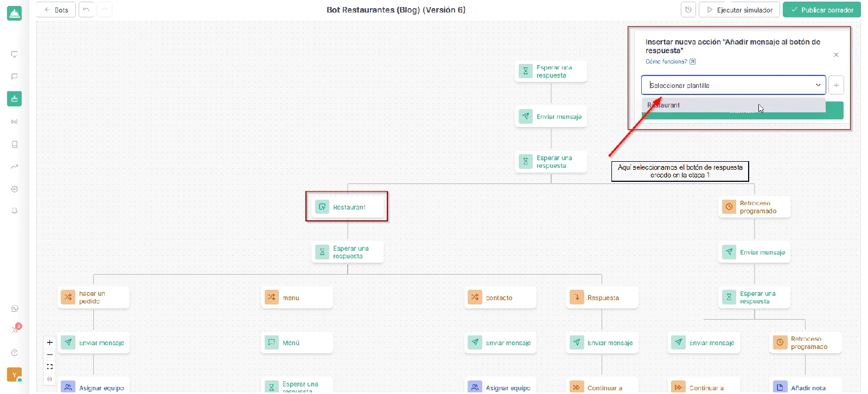Select the lower Retroceso programado node
This screenshot has height=394, width=868.
805,342
